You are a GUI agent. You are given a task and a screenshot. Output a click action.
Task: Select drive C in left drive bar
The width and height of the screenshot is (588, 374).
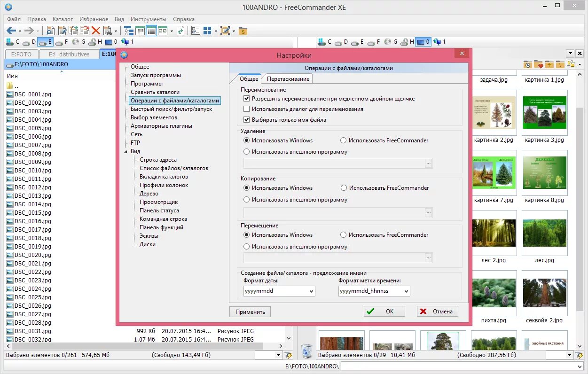pos(13,42)
